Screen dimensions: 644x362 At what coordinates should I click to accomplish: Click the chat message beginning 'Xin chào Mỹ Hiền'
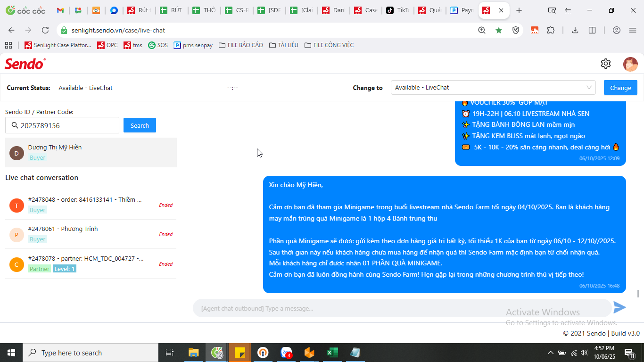[445, 234]
